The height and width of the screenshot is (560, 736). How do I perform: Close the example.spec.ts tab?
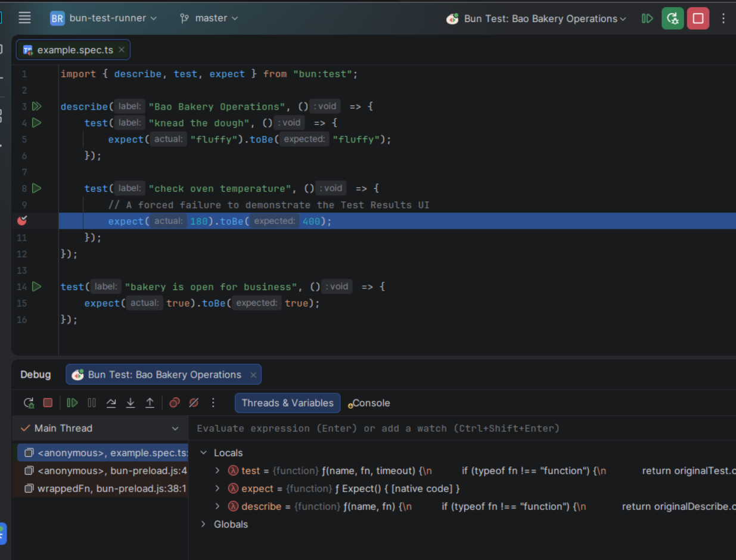pos(122,49)
